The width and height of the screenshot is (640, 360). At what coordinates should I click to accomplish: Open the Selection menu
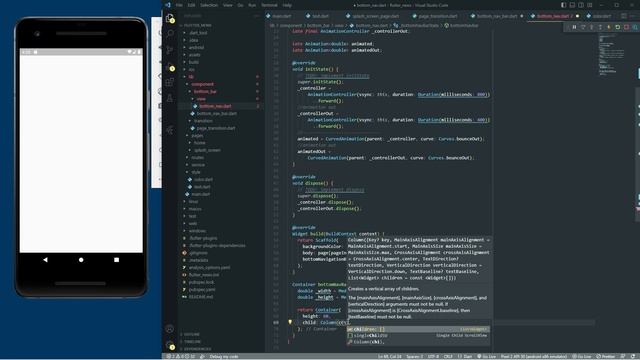[x=209, y=5]
